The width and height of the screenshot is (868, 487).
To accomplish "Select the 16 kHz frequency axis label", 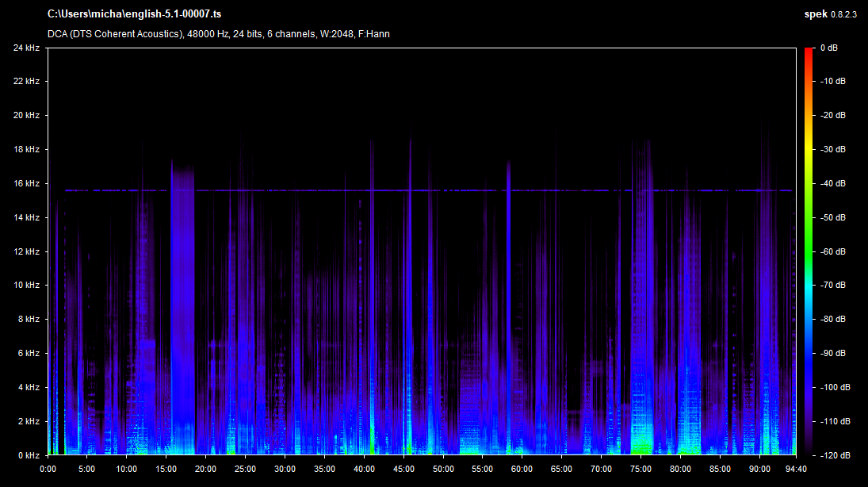I will coord(25,183).
